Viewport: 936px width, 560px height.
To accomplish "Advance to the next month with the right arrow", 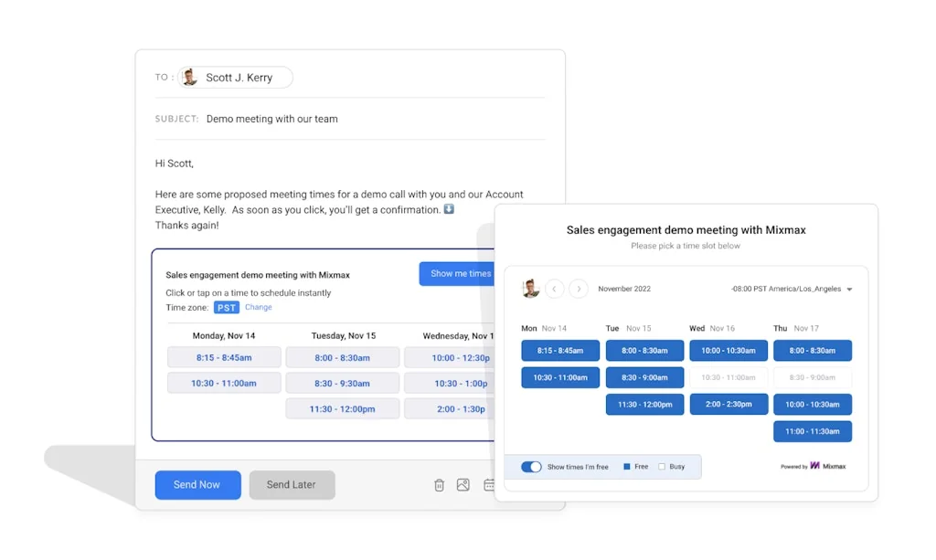I will pos(577,289).
